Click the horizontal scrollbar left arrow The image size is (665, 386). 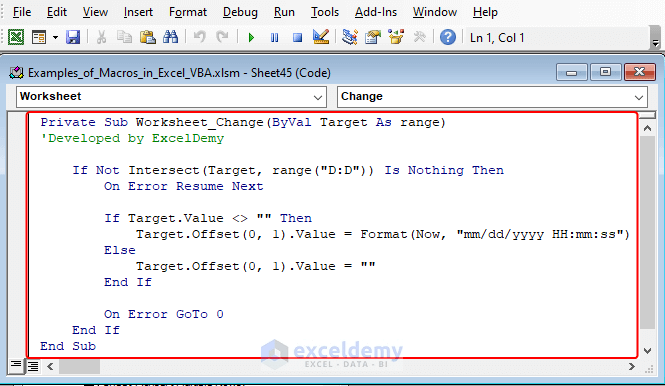pos(50,366)
